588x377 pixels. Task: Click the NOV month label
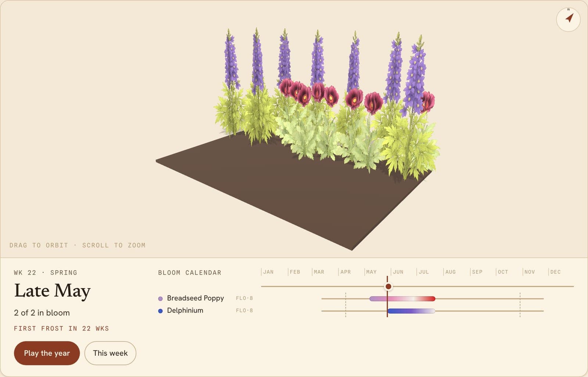click(x=530, y=272)
